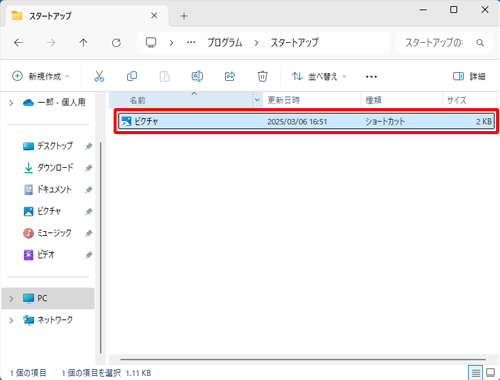Open the 名前 column filter dropdown arrow
This screenshot has height=380, width=500.
coord(257,100)
